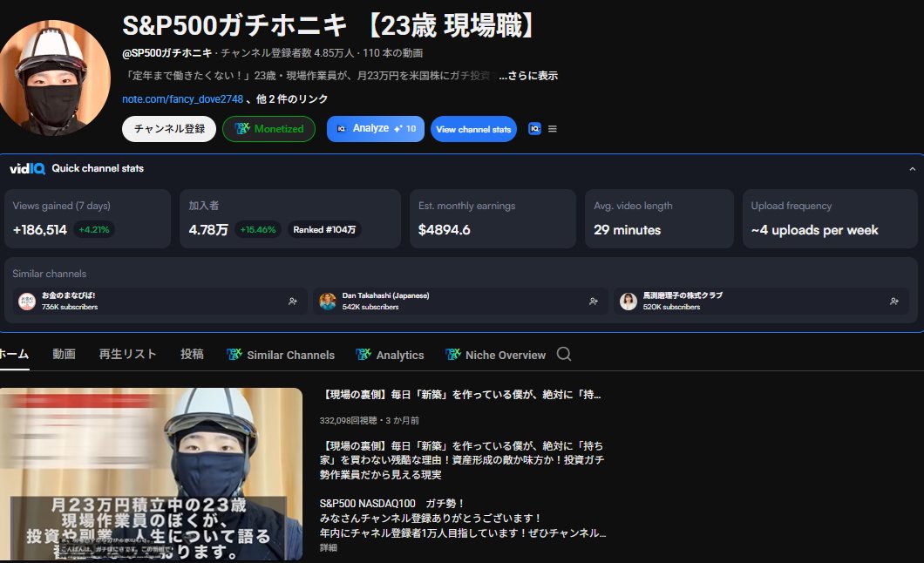Open the channel search magnifier icon
This screenshot has width=924, height=563.
(564, 355)
